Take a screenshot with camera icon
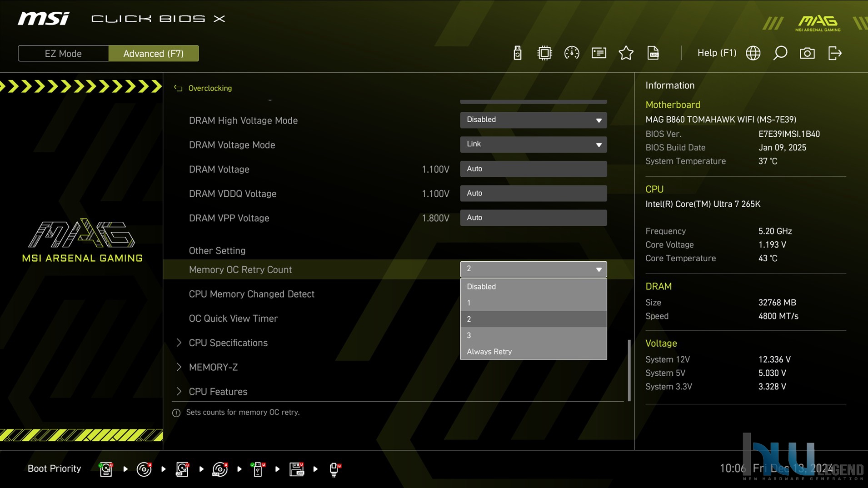The width and height of the screenshot is (868, 488). coord(807,53)
